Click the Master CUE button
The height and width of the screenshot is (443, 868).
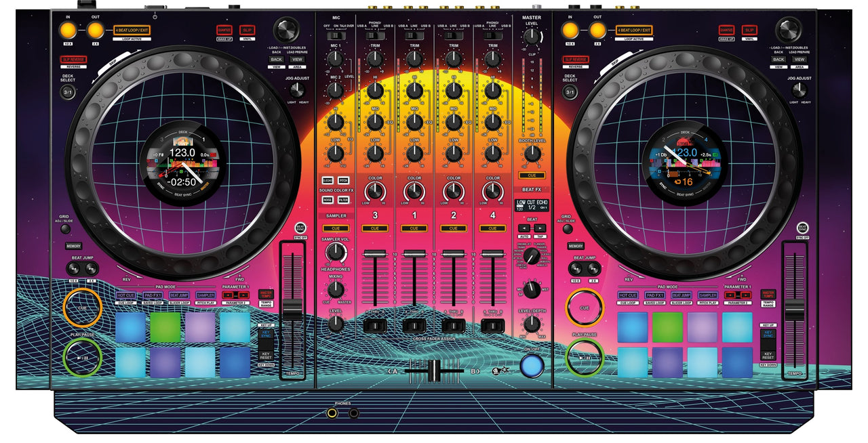tap(532, 175)
